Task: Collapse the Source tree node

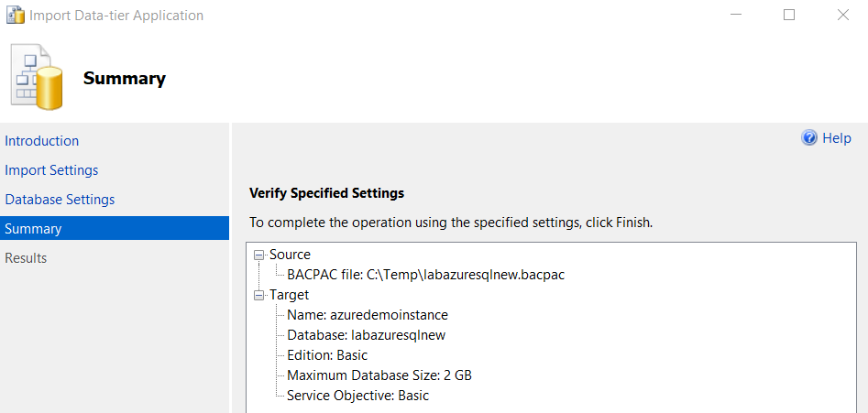Action: point(259,255)
